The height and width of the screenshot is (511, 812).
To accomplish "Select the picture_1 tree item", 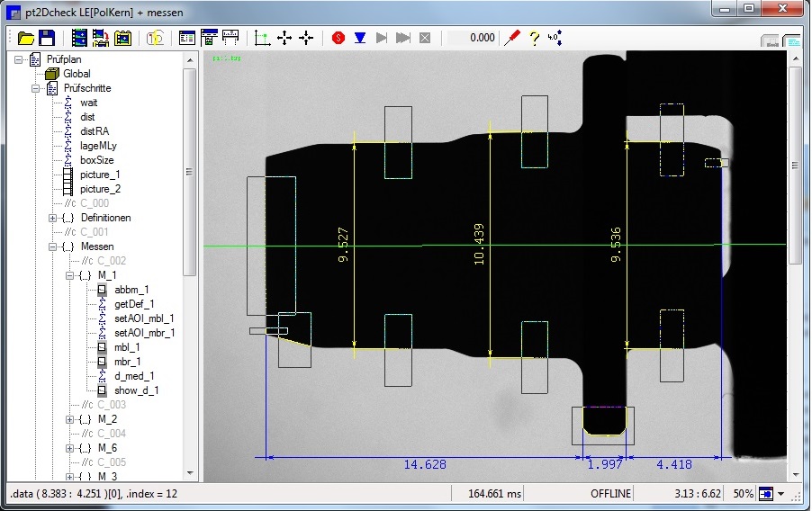I will (99, 175).
